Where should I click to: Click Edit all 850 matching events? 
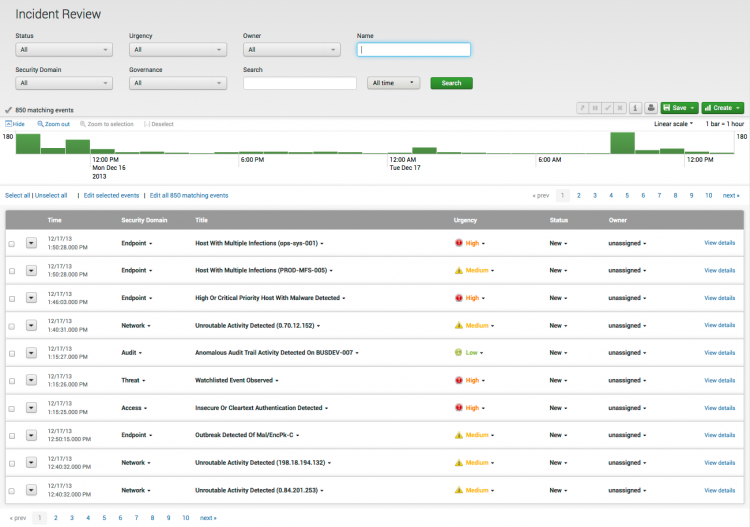click(x=189, y=196)
